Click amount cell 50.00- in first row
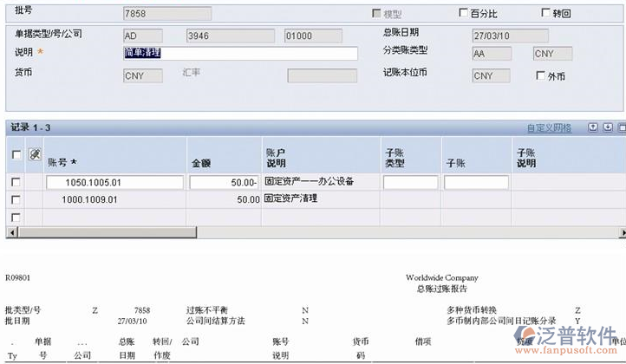The image size is (626, 364). coord(225,182)
